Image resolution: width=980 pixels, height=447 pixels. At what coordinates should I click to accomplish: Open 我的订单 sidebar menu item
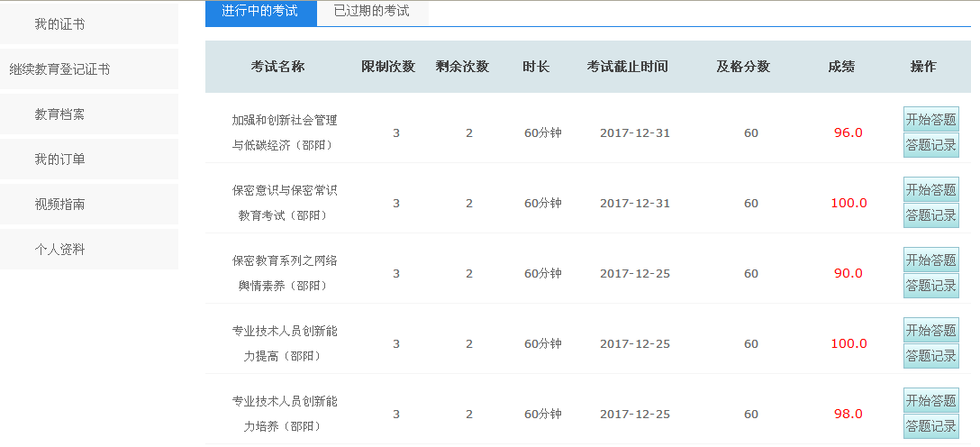[59, 160]
